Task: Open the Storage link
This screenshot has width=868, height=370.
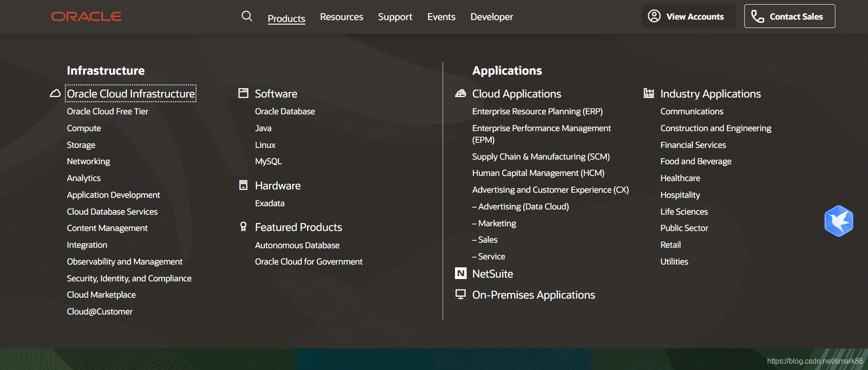Action: (81, 145)
